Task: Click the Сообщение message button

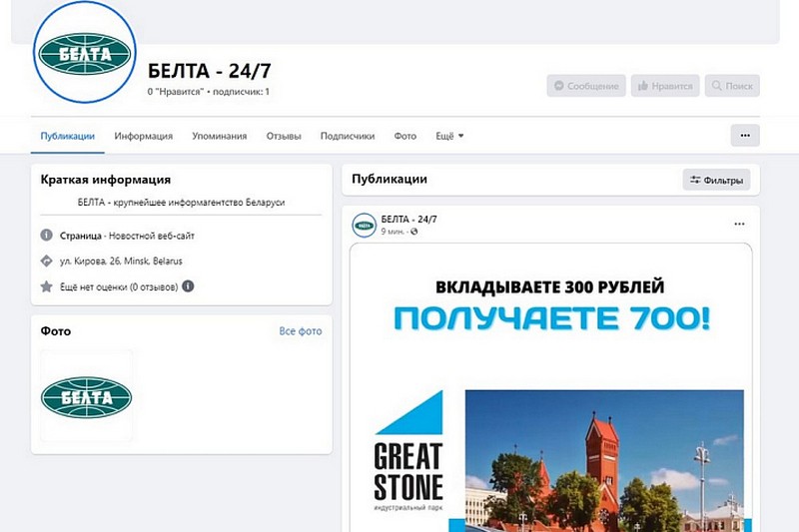Action: coord(586,86)
